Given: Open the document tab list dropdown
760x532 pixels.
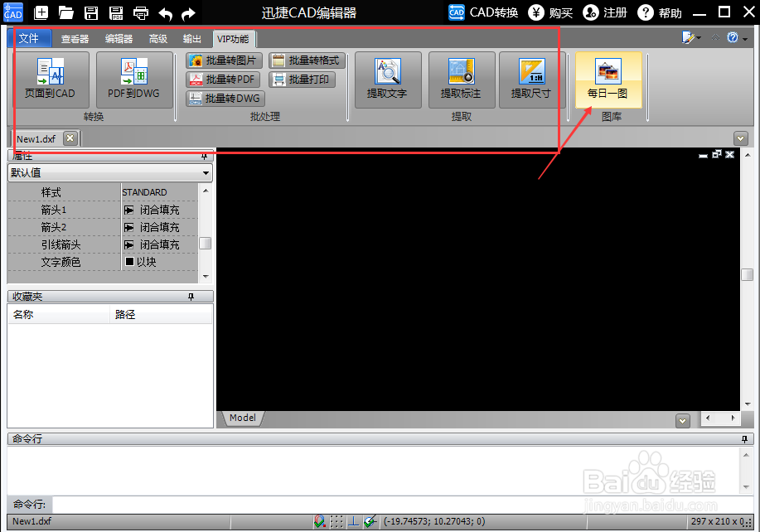Looking at the screenshot, I should tap(741, 138).
